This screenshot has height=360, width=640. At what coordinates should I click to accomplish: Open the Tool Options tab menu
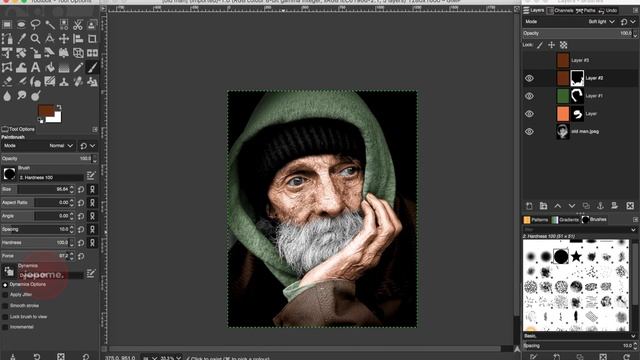[x=95, y=129]
